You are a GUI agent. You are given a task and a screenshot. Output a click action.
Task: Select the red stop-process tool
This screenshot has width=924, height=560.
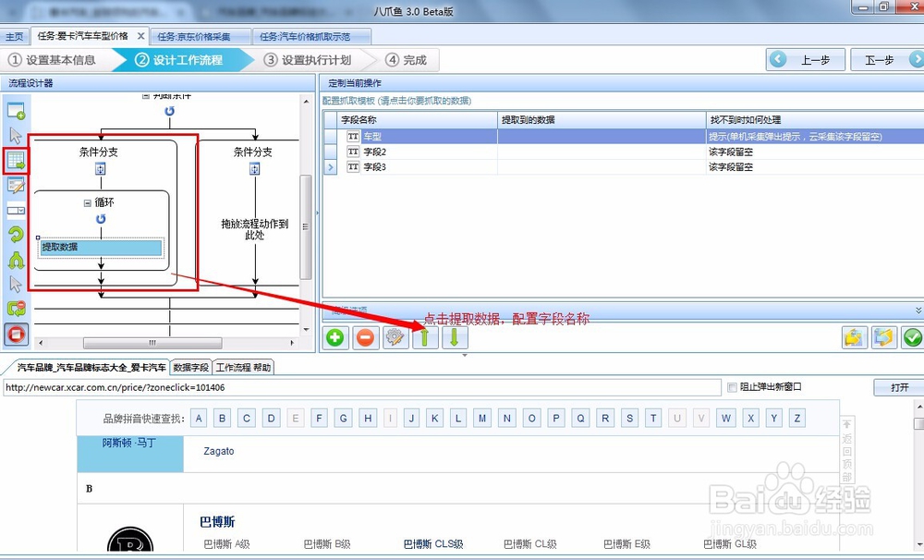(16, 335)
